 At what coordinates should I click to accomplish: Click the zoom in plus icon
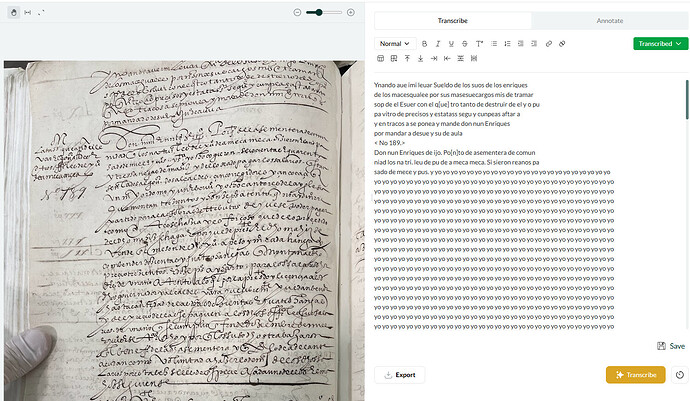tap(351, 12)
